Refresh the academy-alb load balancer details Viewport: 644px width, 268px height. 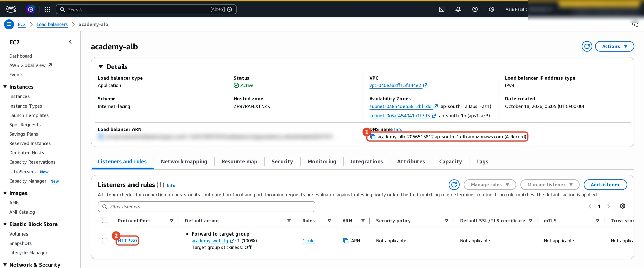(587, 46)
